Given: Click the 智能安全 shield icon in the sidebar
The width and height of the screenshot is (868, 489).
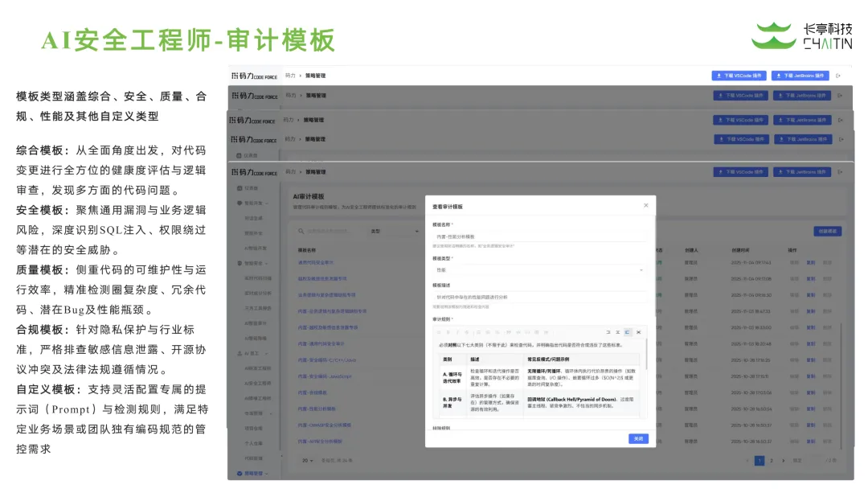Looking at the screenshot, I should [x=240, y=263].
